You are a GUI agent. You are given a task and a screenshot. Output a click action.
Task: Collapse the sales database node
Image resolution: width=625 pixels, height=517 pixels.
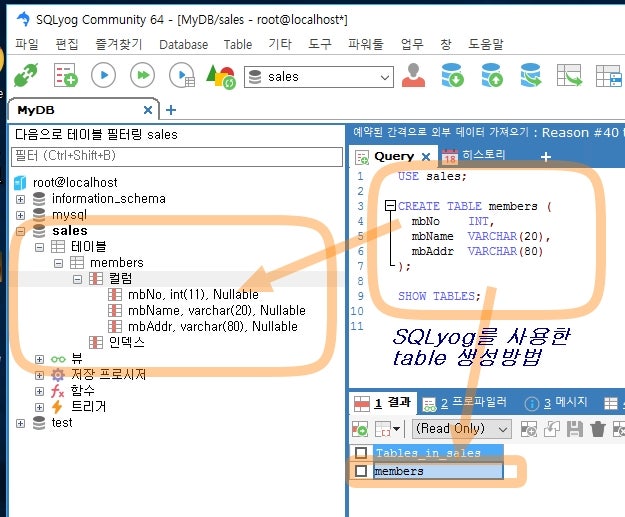20,231
